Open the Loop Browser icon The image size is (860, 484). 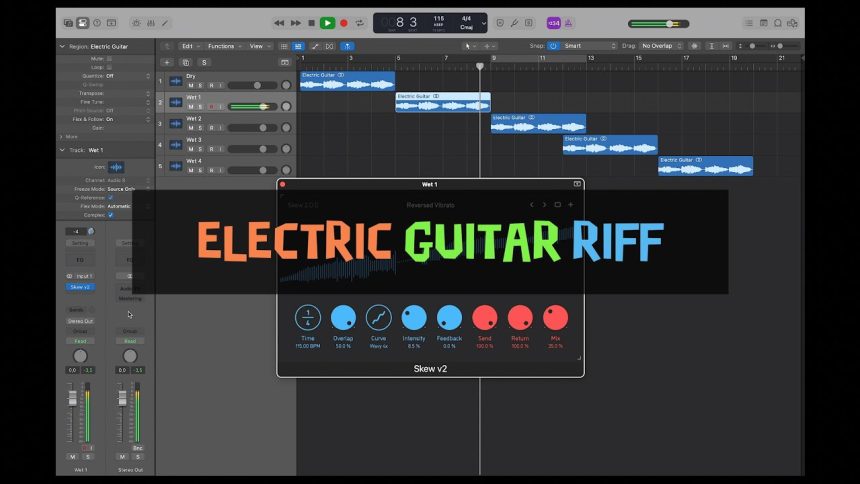(x=778, y=23)
